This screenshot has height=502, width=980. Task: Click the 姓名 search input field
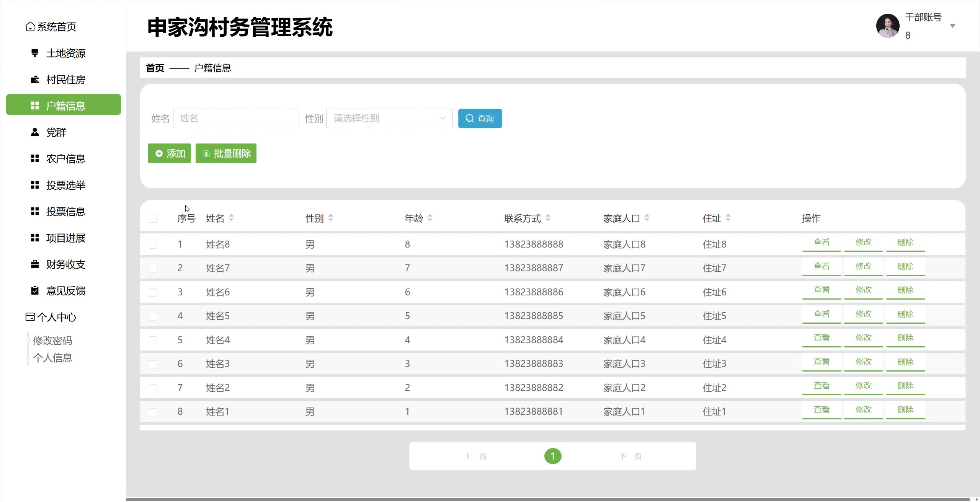click(x=236, y=118)
